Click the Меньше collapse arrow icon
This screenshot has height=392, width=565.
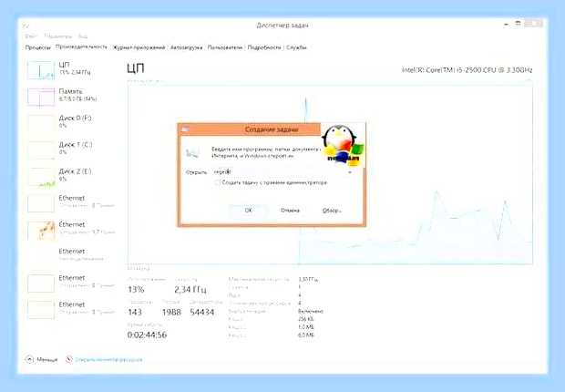[29, 359]
